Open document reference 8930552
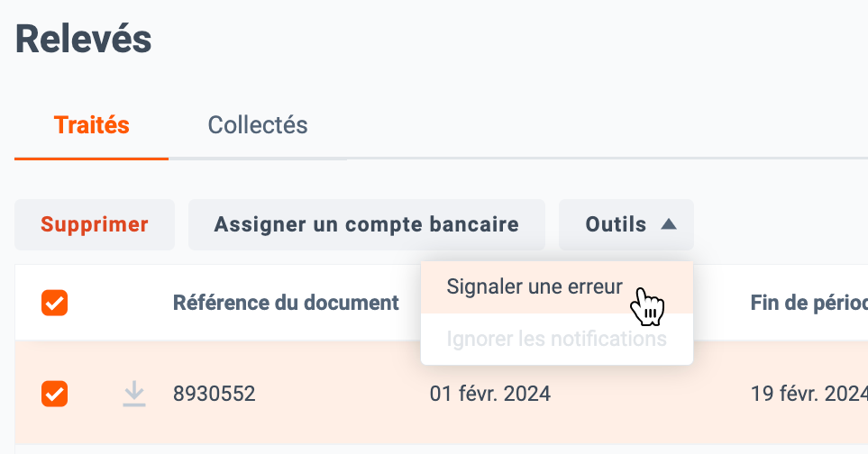868x454 pixels. click(215, 394)
